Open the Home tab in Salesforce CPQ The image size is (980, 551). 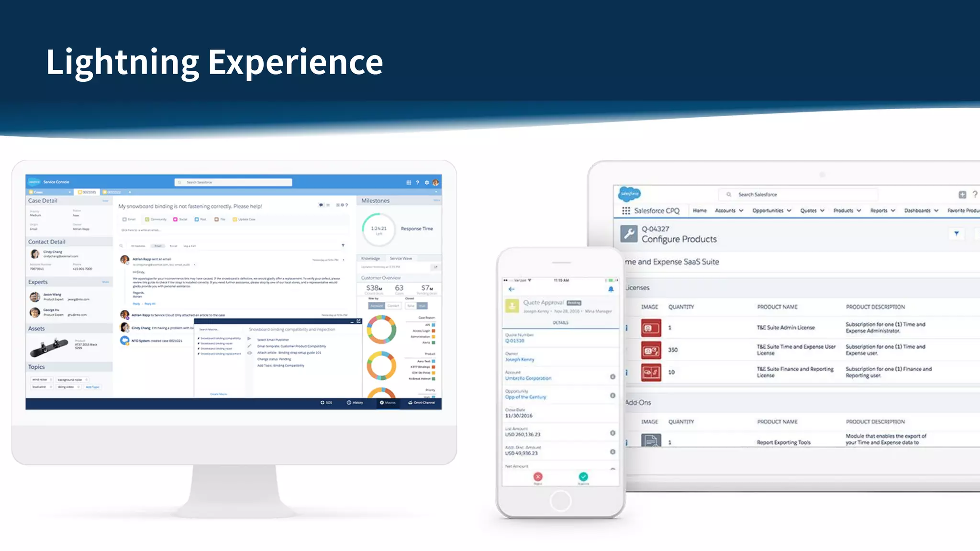pyautogui.click(x=700, y=211)
